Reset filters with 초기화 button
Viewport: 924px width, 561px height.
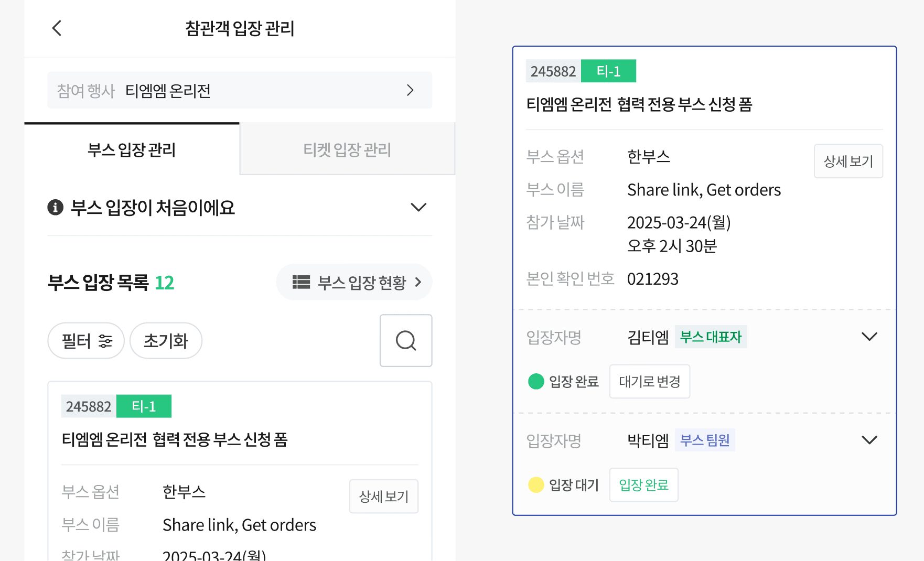(166, 341)
